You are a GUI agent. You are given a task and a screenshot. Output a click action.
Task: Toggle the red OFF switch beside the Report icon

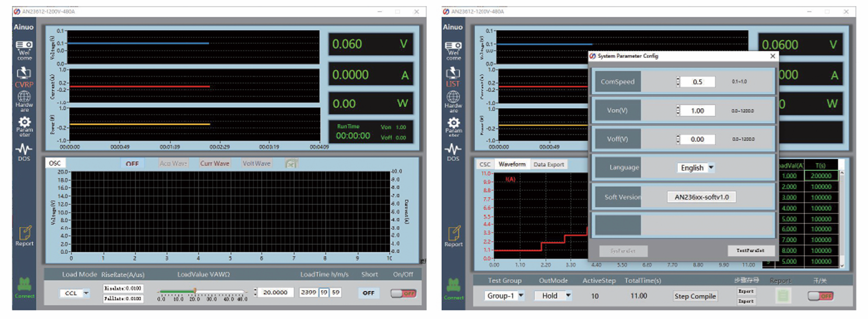[x=820, y=296]
